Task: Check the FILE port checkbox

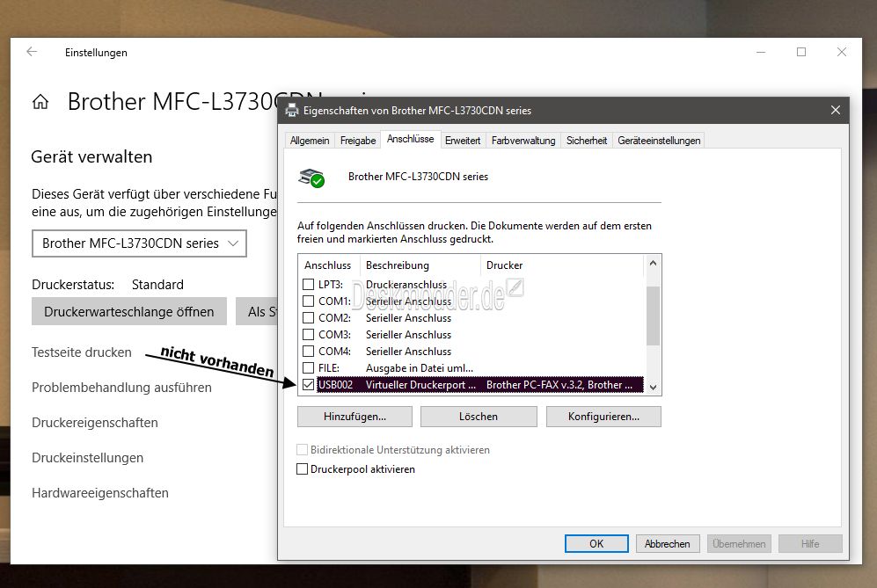Action: pos(308,368)
